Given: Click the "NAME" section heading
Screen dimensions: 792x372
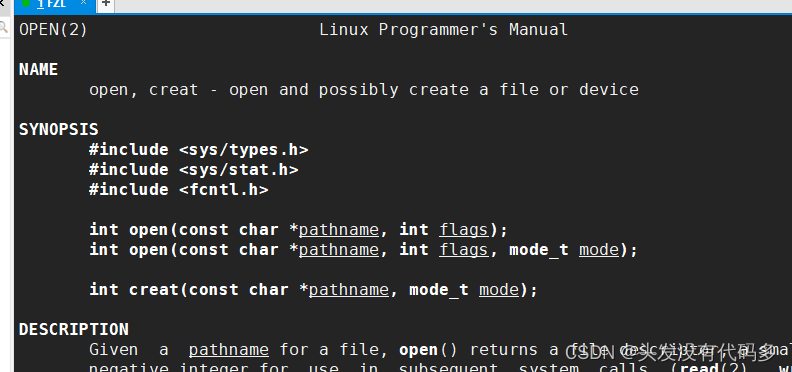Looking at the screenshot, I should click(38, 70).
